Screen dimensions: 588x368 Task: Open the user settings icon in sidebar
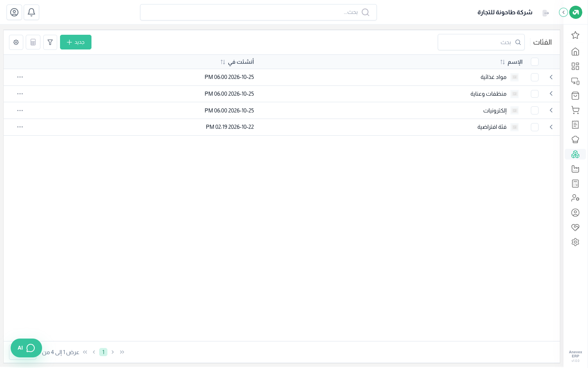pyautogui.click(x=575, y=198)
